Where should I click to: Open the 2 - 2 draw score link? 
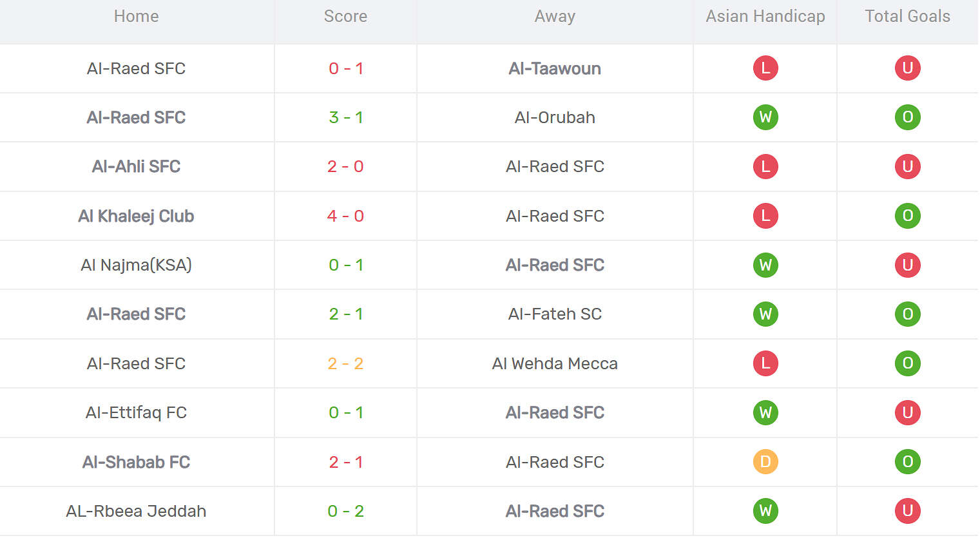click(345, 363)
